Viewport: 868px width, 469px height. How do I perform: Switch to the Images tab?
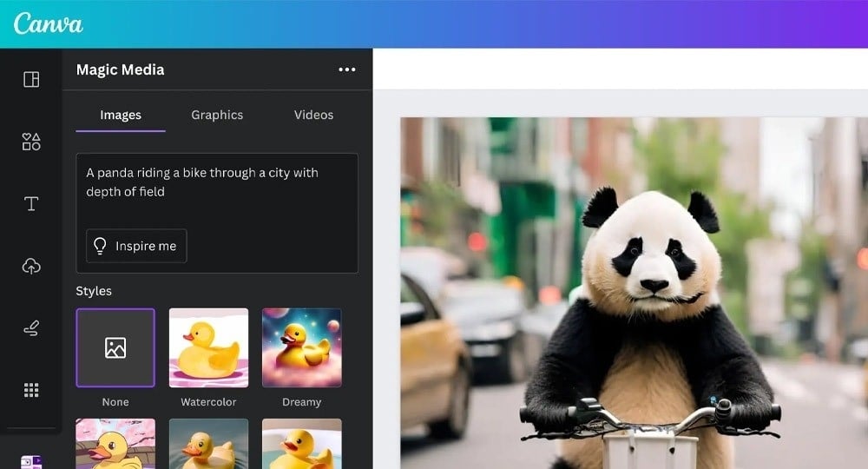tap(121, 116)
